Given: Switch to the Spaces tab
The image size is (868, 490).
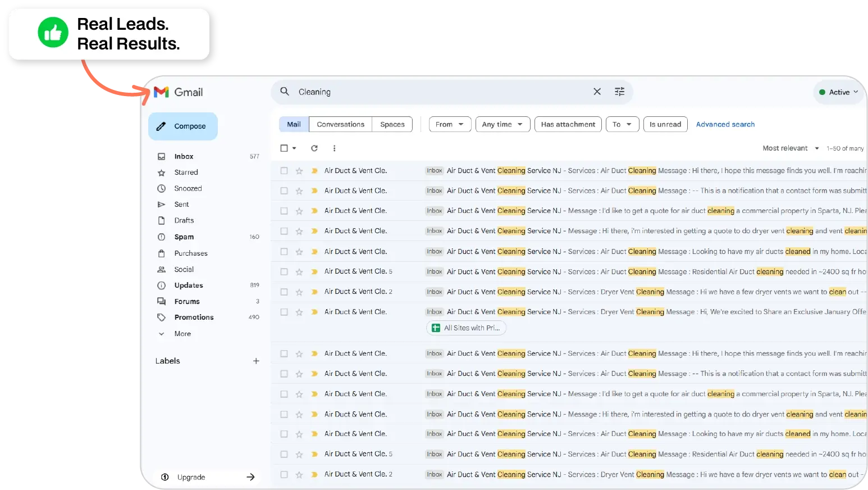Looking at the screenshot, I should point(392,124).
